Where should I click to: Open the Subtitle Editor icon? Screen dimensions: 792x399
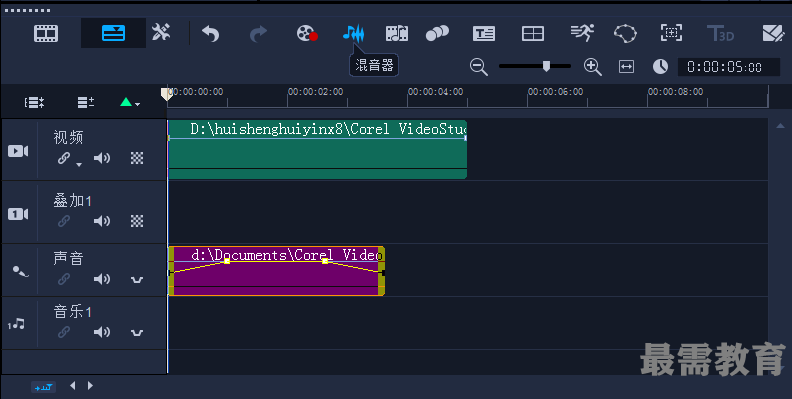pyautogui.click(x=484, y=34)
